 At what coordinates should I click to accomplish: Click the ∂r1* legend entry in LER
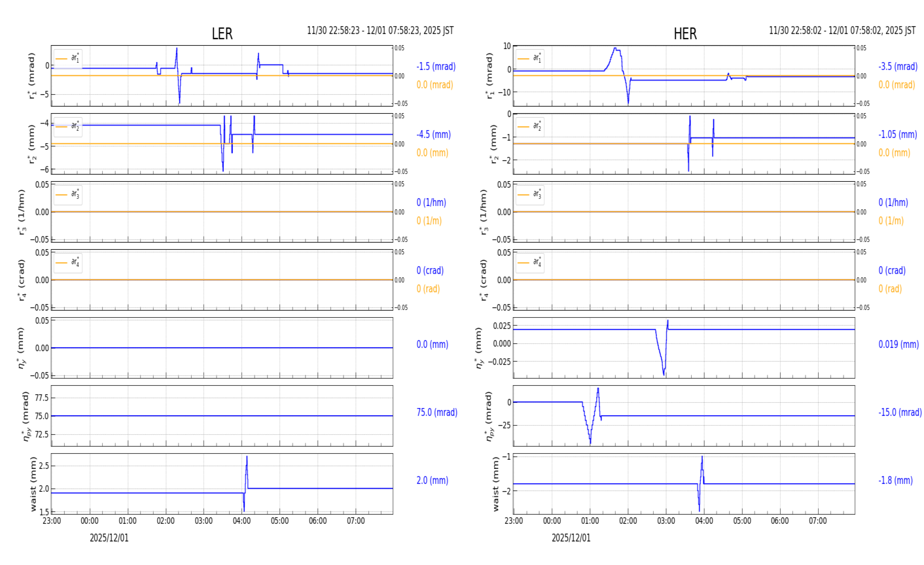(x=68, y=58)
